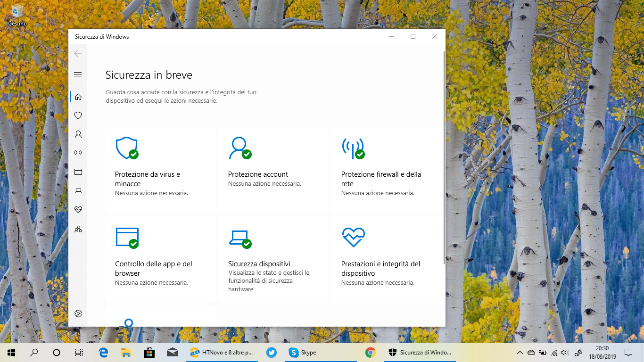Open Protezione firewall e della rete title
644x362 pixels.
[381, 179]
